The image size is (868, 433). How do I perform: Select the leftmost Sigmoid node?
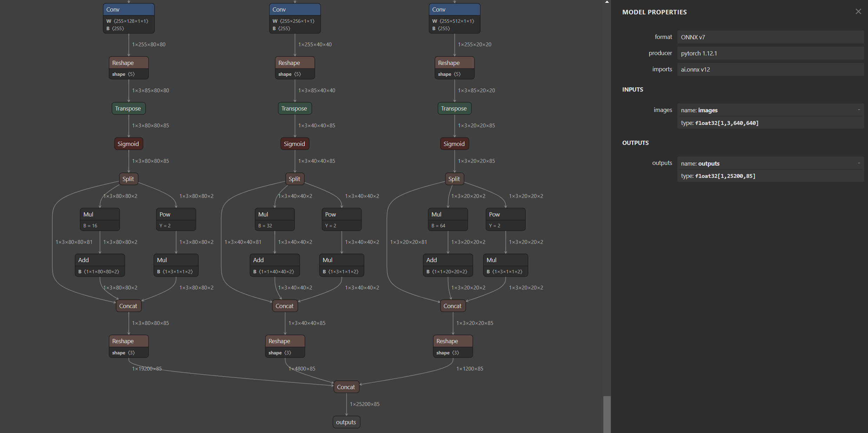[x=128, y=144]
